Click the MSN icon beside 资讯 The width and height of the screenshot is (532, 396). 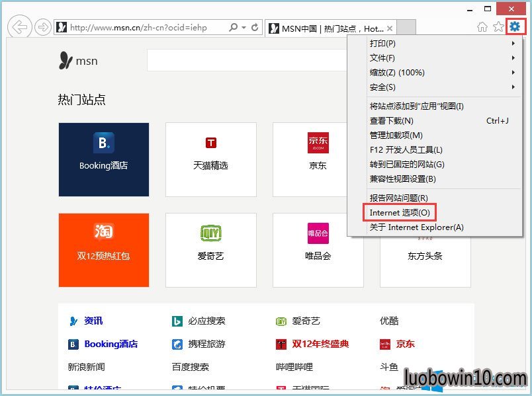tap(73, 321)
